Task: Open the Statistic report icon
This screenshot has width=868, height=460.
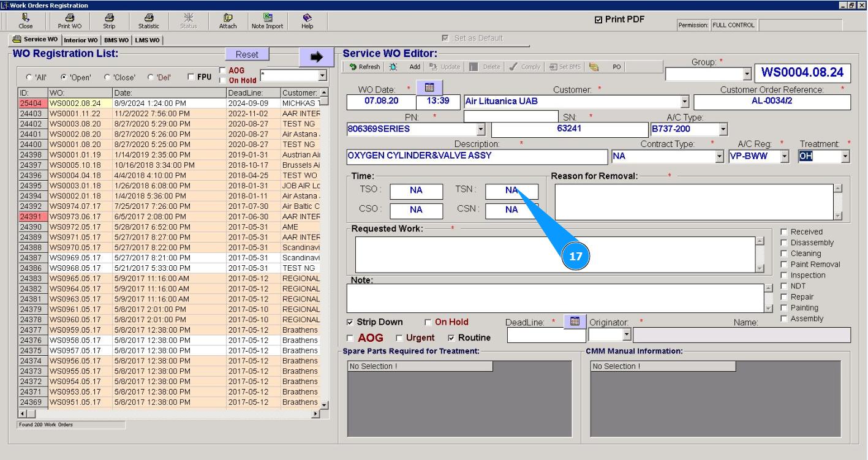Action: coord(149,18)
